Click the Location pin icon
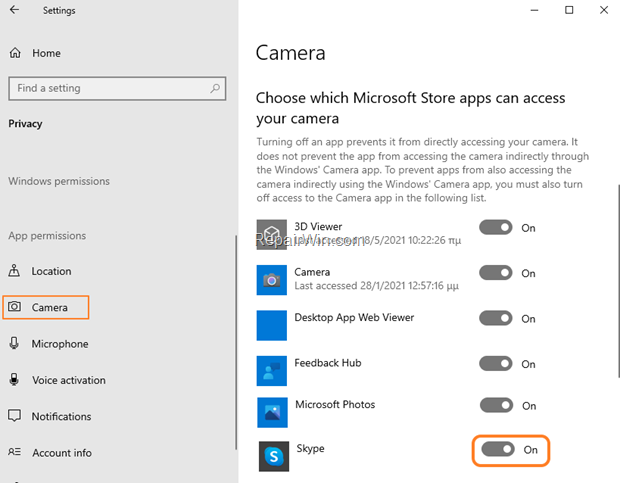Viewport: 620px width, 483px height. 14,271
